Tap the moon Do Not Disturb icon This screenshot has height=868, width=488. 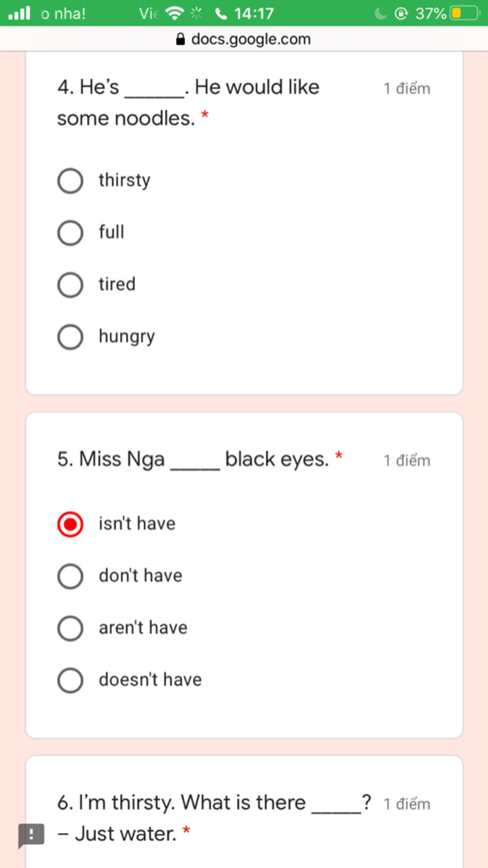(x=381, y=13)
